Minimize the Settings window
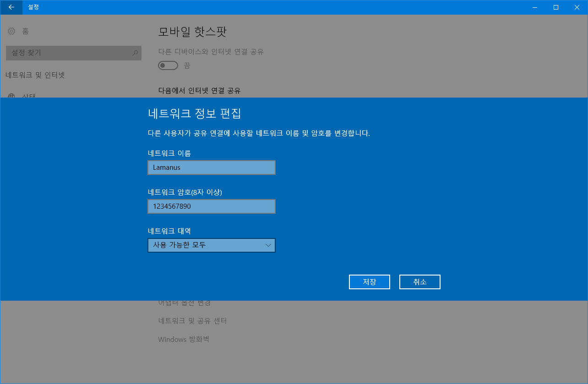The width and height of the screenshot is (588, 384). 535,7
